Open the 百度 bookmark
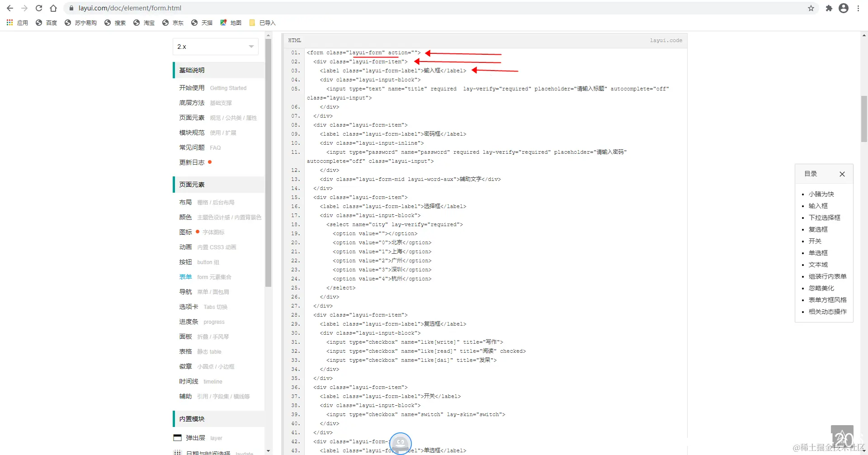Screen dimensions: 868x455 coord(46,23)
